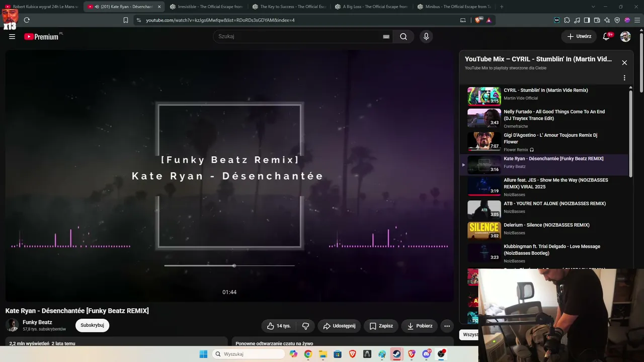644x362 pixels.
Task: Switch to the Robert Kubica Le Mans tab
Action: pyautogui.click(x=41, y=7)
